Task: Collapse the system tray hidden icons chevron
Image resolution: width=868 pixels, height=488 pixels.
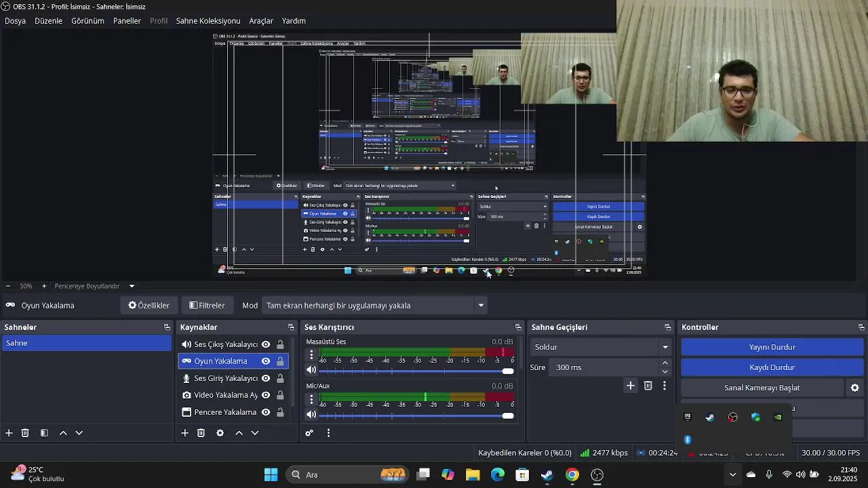Action: (x=732, y=474)
